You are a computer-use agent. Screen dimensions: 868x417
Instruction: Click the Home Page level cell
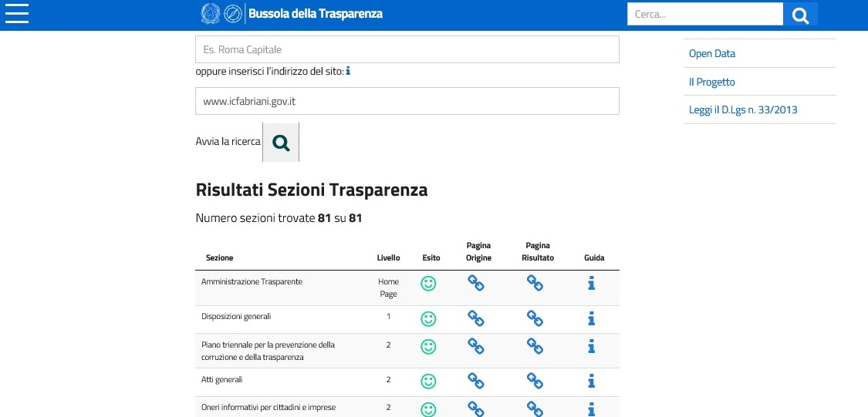(x=388, y=288)
